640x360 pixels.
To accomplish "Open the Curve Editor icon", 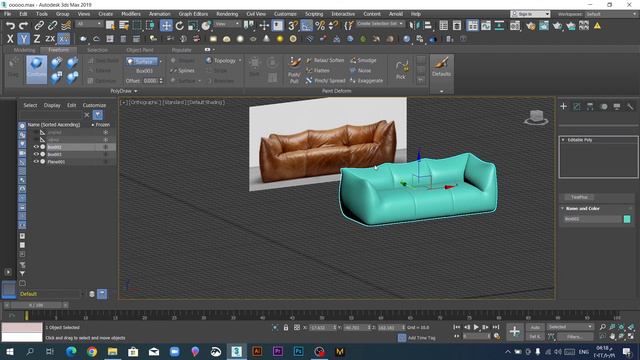I will click(486, 26).
